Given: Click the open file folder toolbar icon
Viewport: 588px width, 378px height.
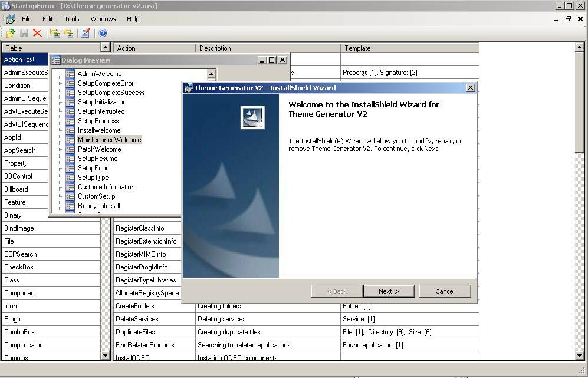Looking at the screenshot, I should (x=11, y=34).
